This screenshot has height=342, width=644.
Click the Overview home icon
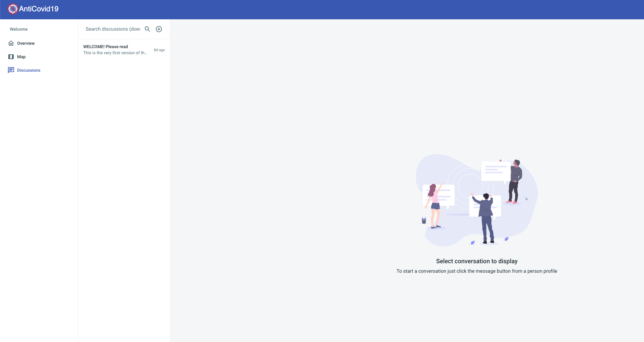coord(11,43)
